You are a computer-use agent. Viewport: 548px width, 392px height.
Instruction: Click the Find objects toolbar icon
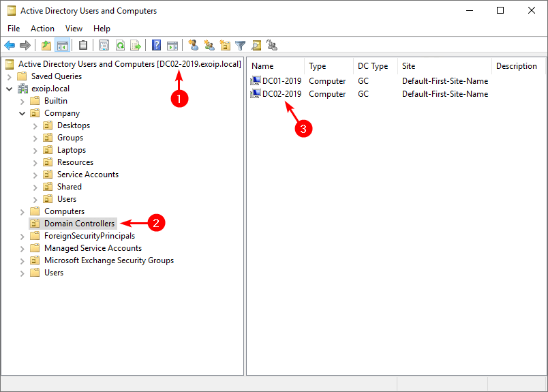coord(256,45)
